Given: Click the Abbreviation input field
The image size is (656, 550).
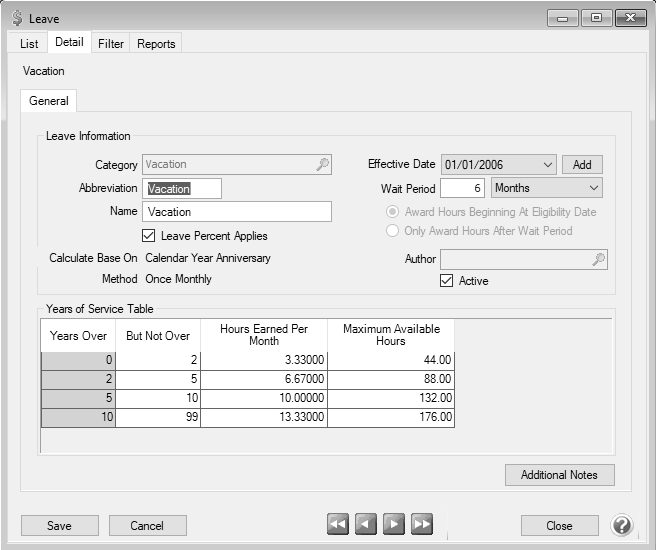Looking at the screenshot, I should click(182, 189).
